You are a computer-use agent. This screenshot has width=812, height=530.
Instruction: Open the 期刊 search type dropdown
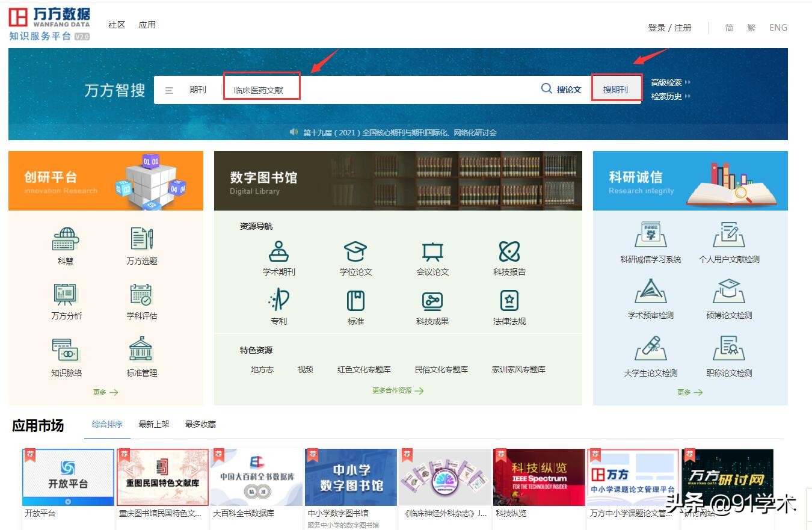[198, 88]
